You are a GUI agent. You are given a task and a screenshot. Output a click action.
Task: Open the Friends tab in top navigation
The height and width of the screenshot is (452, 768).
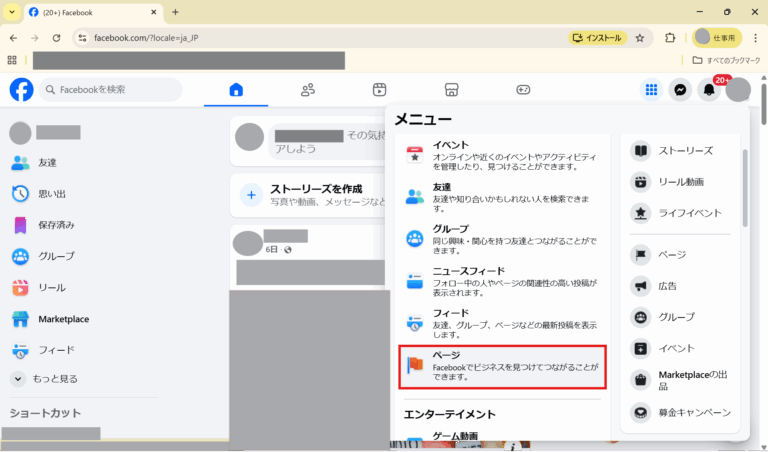[x=308, y=90]
